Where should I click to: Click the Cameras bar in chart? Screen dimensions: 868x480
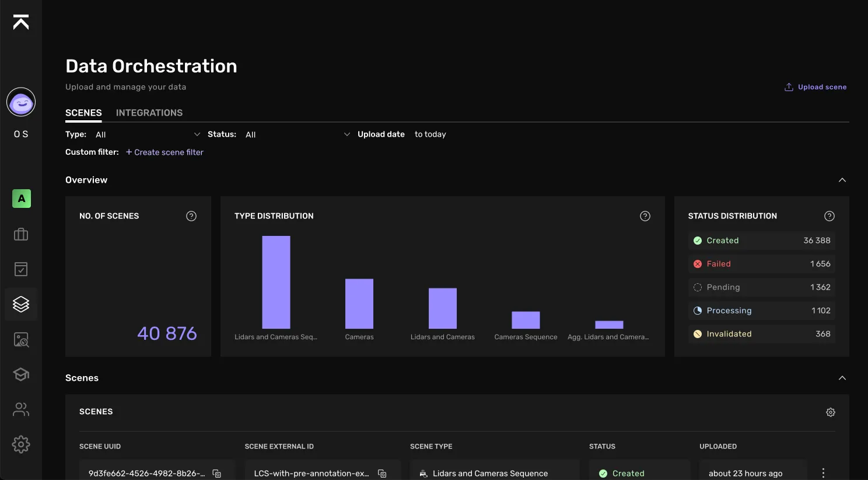(359, 304)
